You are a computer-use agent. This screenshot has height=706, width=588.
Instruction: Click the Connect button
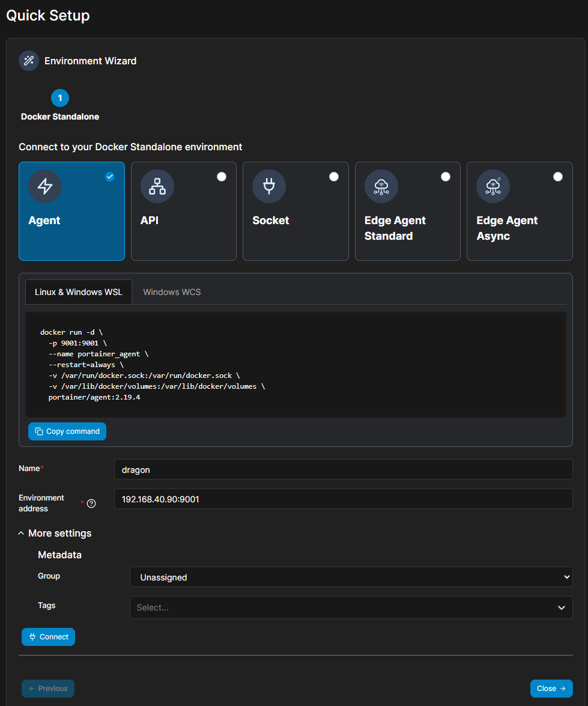click(48, 637)
